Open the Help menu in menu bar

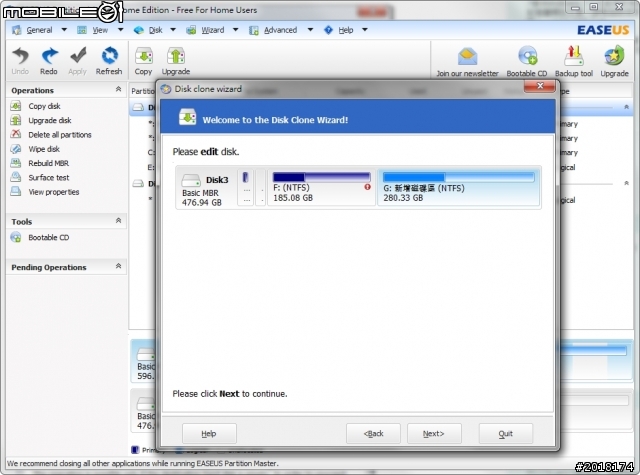coord(346,30)
